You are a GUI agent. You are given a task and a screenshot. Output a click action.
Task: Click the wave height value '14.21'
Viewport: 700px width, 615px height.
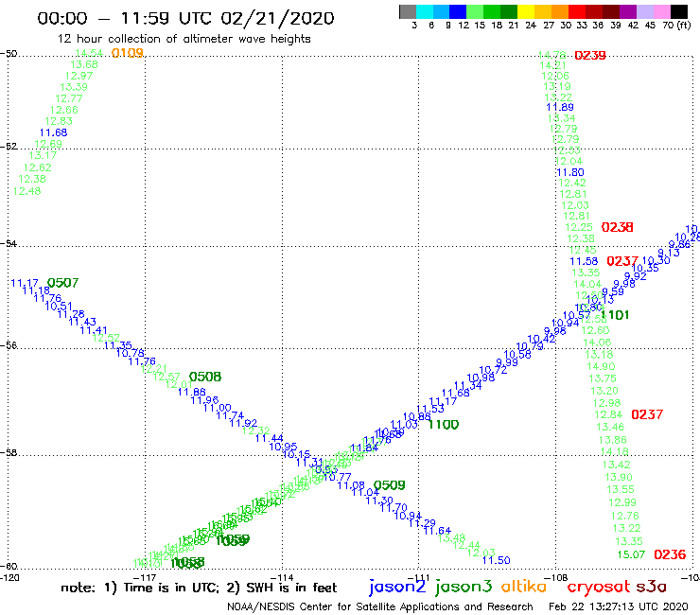click(x=553, y=65)
